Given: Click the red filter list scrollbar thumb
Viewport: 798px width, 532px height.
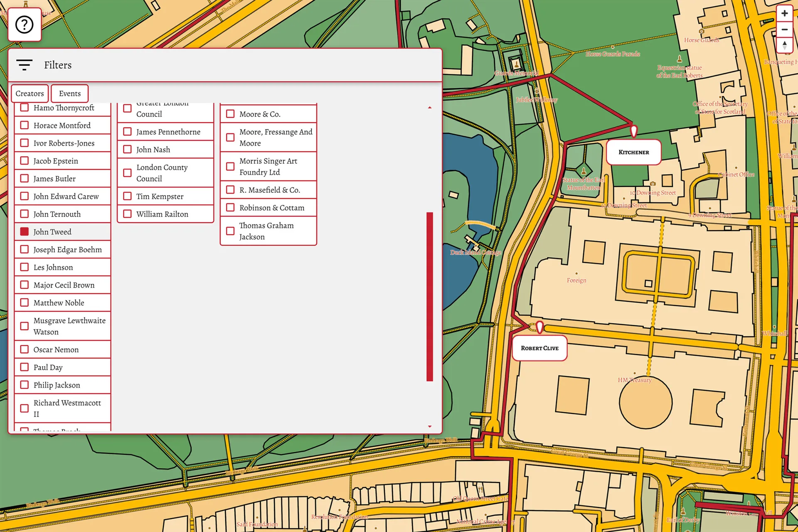Looking at the screenshot, I should 430,296.
